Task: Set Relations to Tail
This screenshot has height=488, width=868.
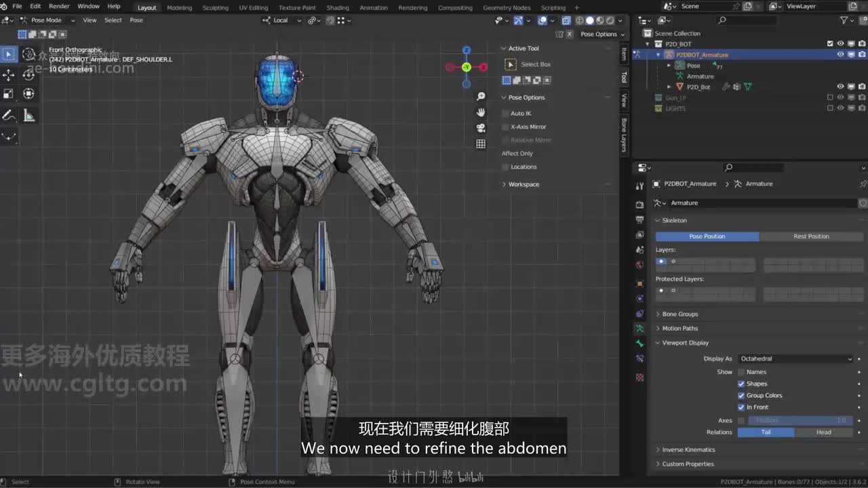Action: click(x=766, y=432)
